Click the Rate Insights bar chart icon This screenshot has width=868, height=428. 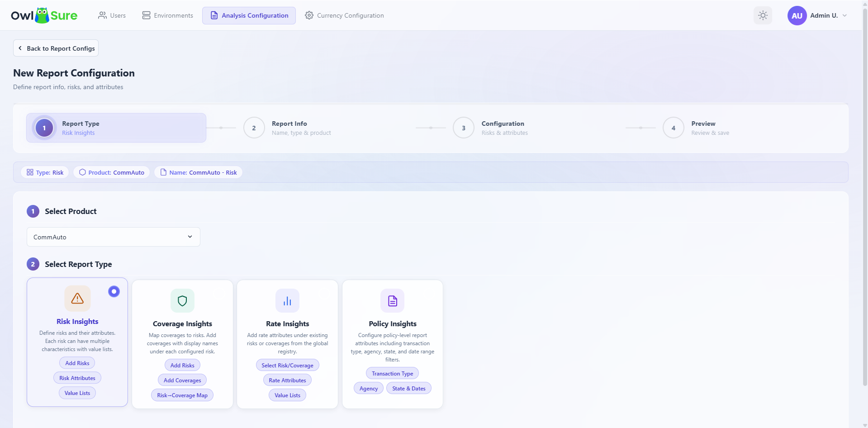click(x=287, y=300)
